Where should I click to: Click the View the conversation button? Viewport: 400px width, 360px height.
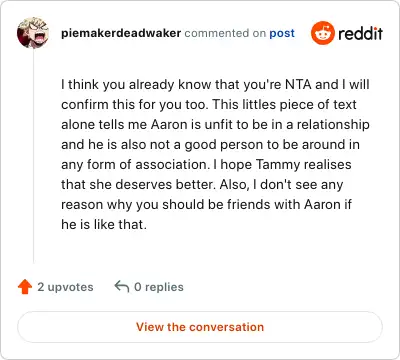point(200,327)
